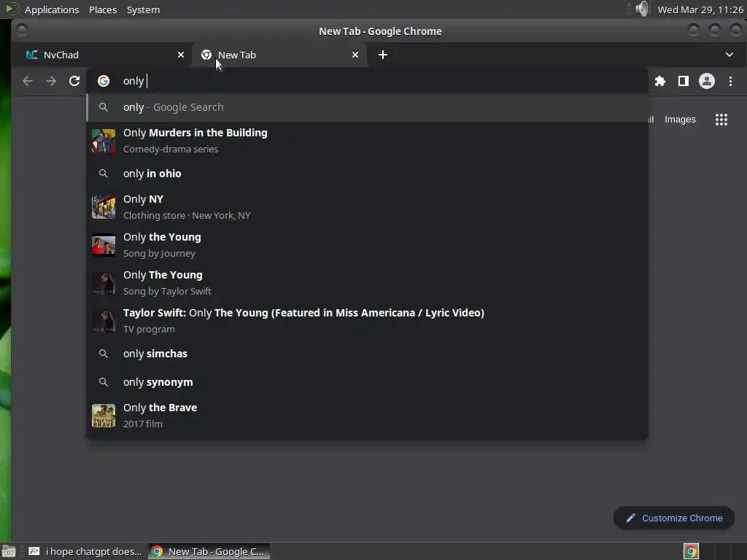Open Chrome's three-dot menu
This screenshot has width=747, height=560.
(x=730, y=81)
